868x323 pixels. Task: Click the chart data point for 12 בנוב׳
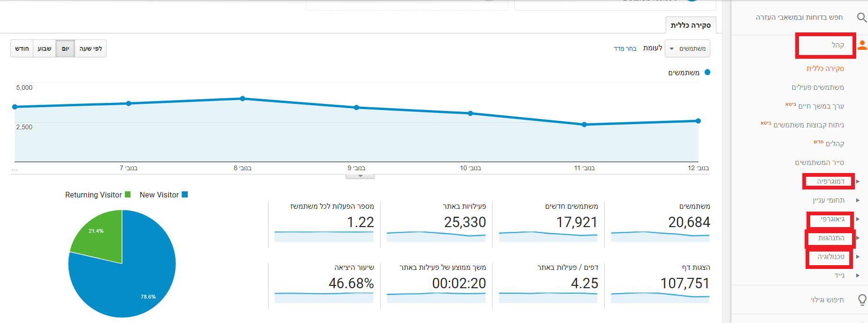tap(698, 121)
